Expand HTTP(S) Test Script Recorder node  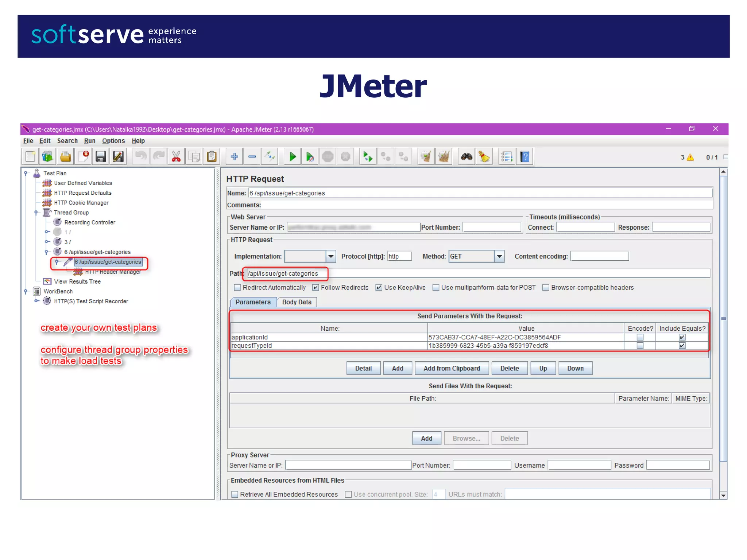coord(36,301)
